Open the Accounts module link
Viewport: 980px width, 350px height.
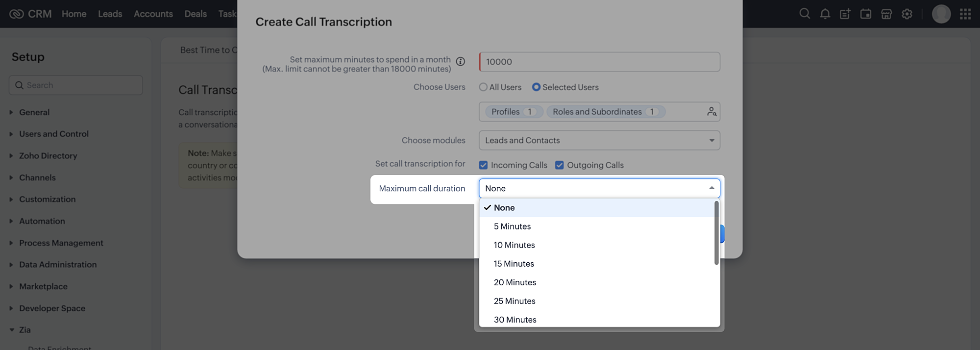click(153, 14)
